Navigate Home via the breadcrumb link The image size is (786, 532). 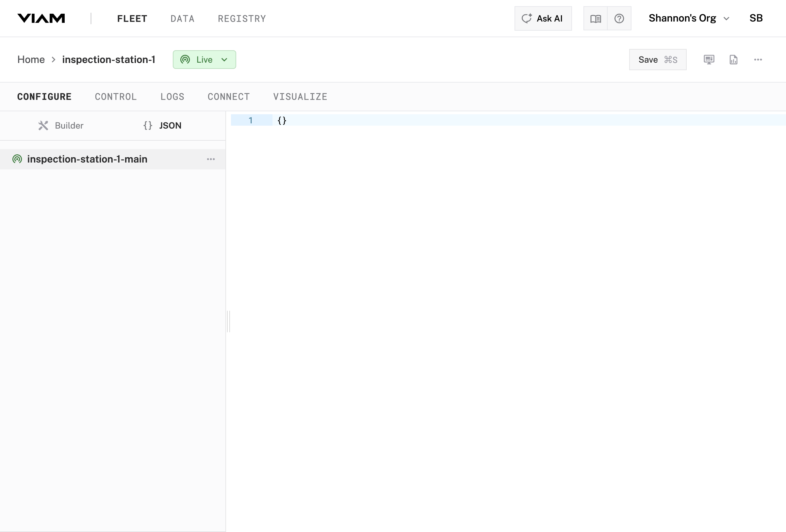coord(31,59)
